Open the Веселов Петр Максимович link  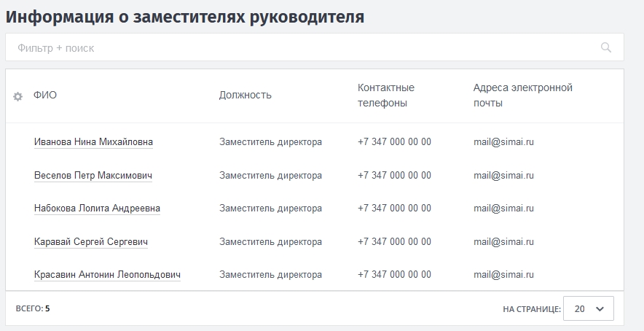tap(93, 176)
